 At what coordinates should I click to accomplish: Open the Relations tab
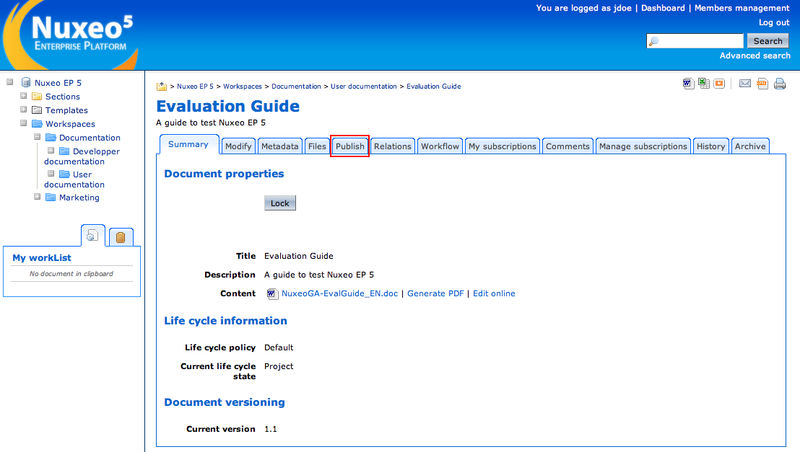pyautogui.click(x=392, y=146)
